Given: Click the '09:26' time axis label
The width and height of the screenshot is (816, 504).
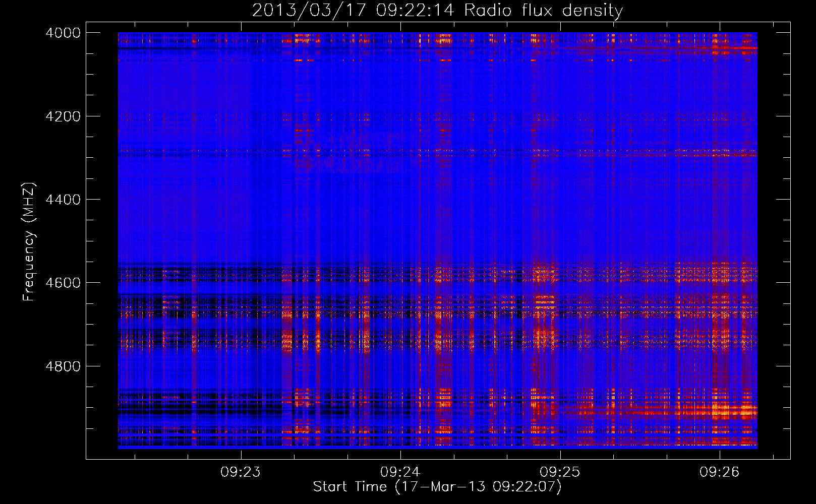Looking at the screenshot, I should (x=719, y=472).
